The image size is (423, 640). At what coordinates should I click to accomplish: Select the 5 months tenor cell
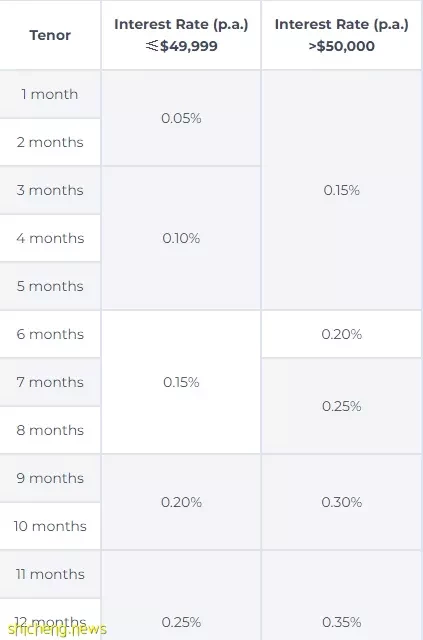tap(50, 286)
